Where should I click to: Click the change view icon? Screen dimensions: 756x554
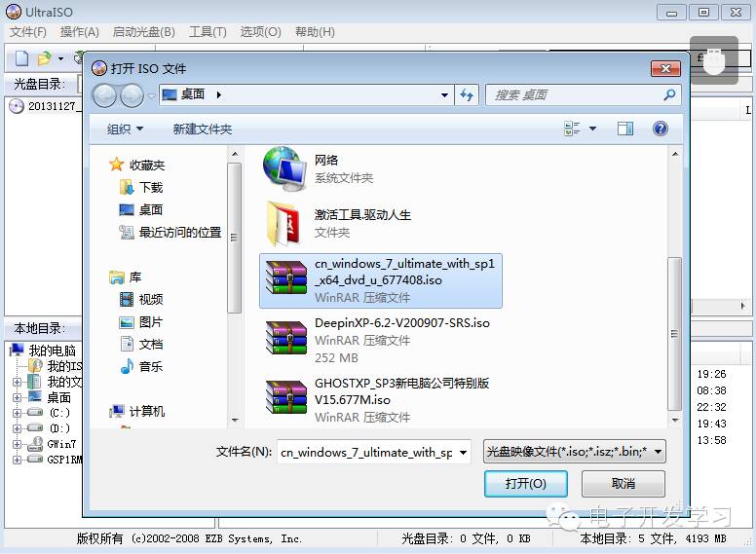(x=572, y=129)
